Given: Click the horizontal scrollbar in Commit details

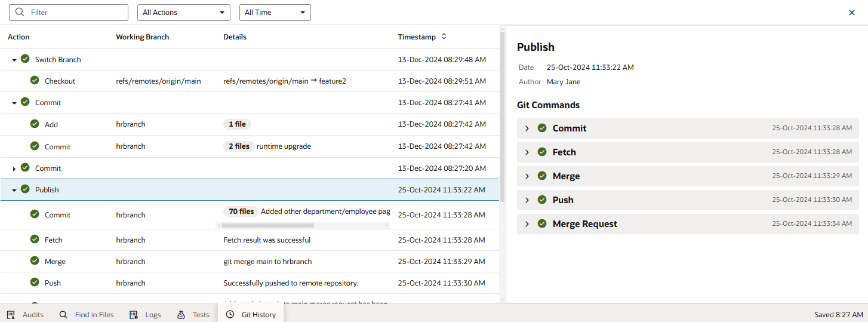Looking at the screenshot, I should coord(267,226).
